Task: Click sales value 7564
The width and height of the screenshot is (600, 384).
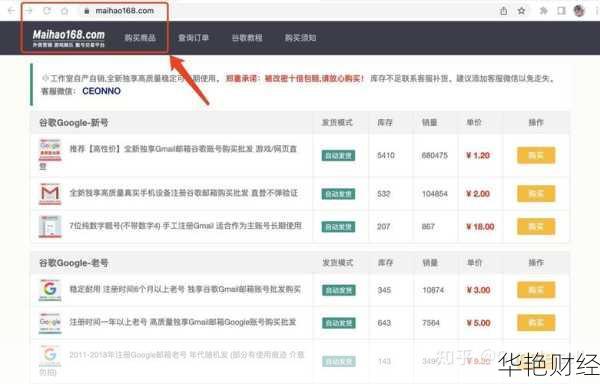Action: tap(431, 323)
